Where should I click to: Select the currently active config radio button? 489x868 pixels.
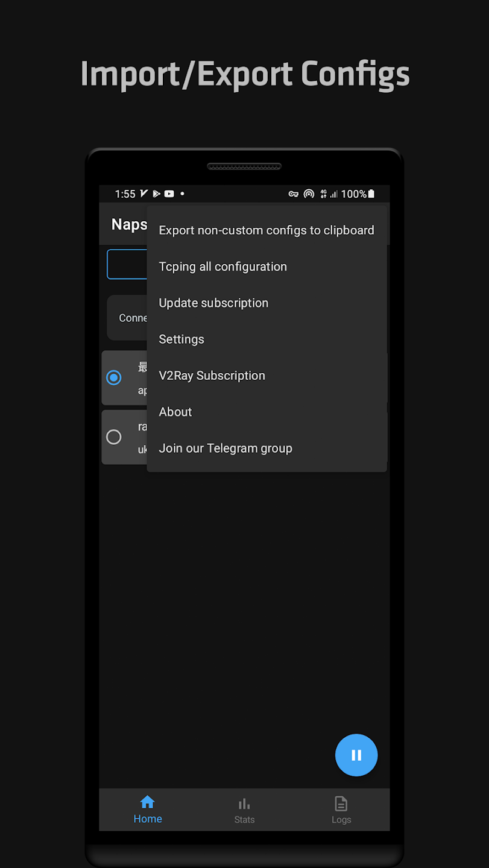tap(114, 377)
